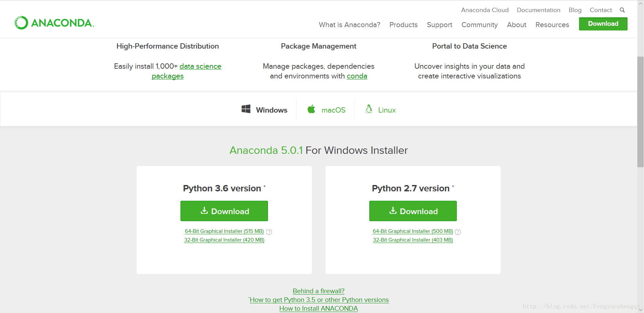Download the Python 2.7 version
This screenshot has height=313, width=644.
tap(413, 211)
